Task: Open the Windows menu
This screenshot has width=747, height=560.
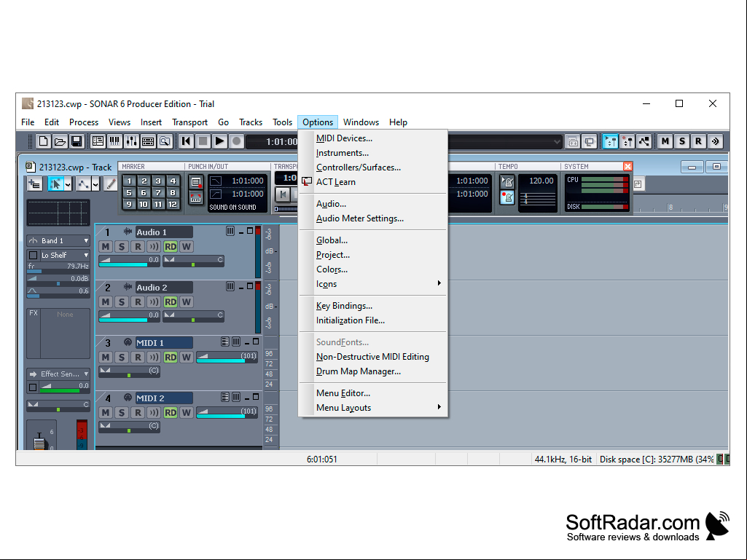Action: (x=361, y=122)
